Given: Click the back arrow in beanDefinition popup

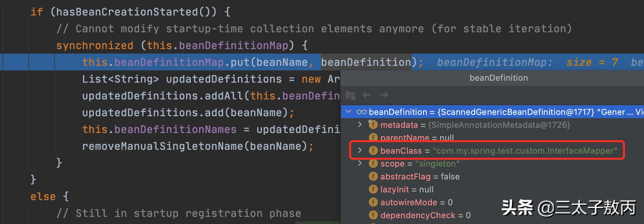Looking at the screenshot, I should [367, 95].
